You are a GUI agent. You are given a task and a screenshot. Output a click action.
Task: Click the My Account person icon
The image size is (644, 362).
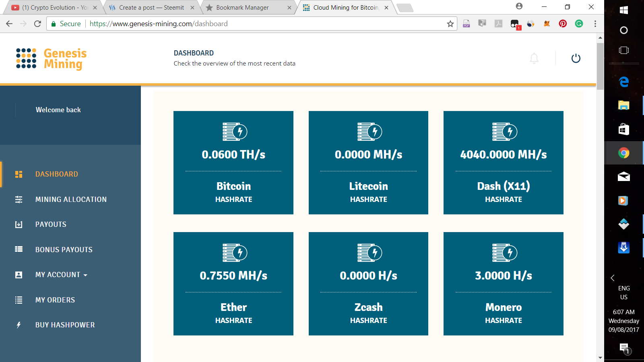19,275
